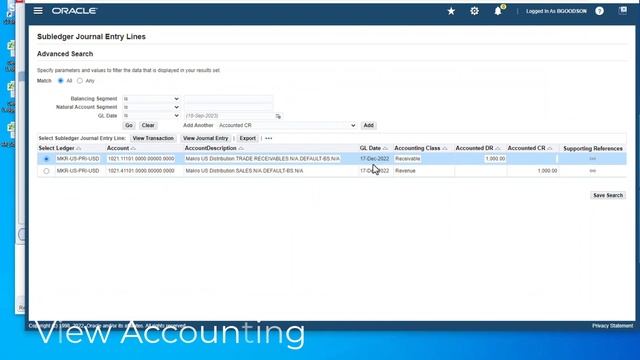Open supporting references icon for Receivable row

(x=593, y=158)
